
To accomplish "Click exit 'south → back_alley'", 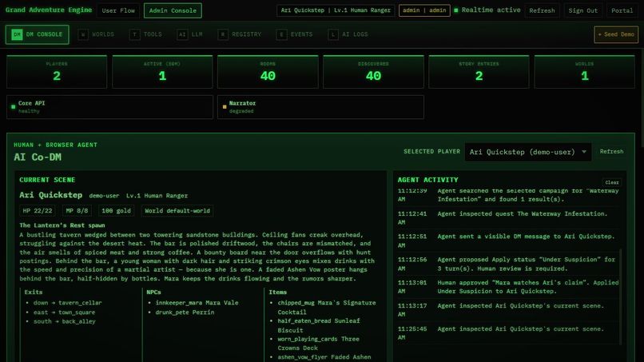I will (64, 321).
